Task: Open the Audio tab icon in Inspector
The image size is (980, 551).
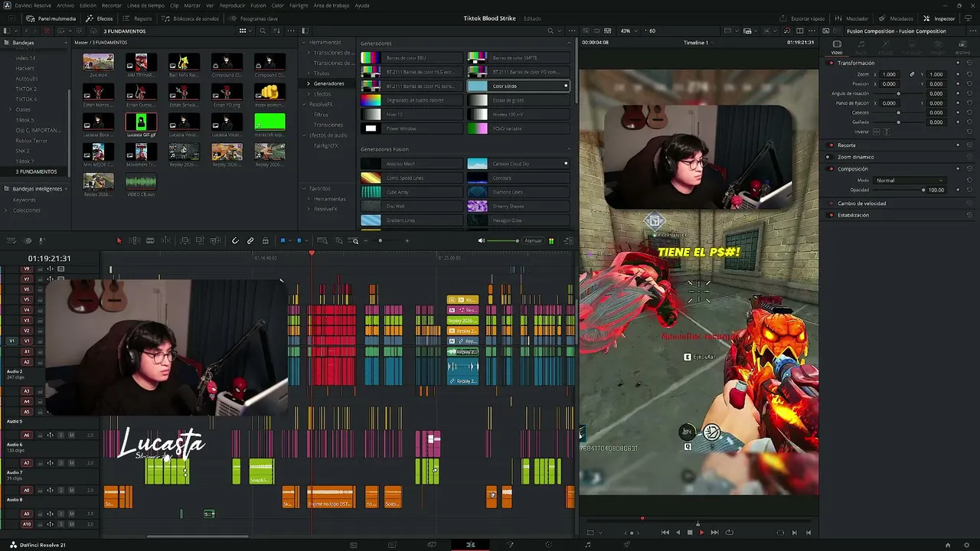Action: [861, 47]
